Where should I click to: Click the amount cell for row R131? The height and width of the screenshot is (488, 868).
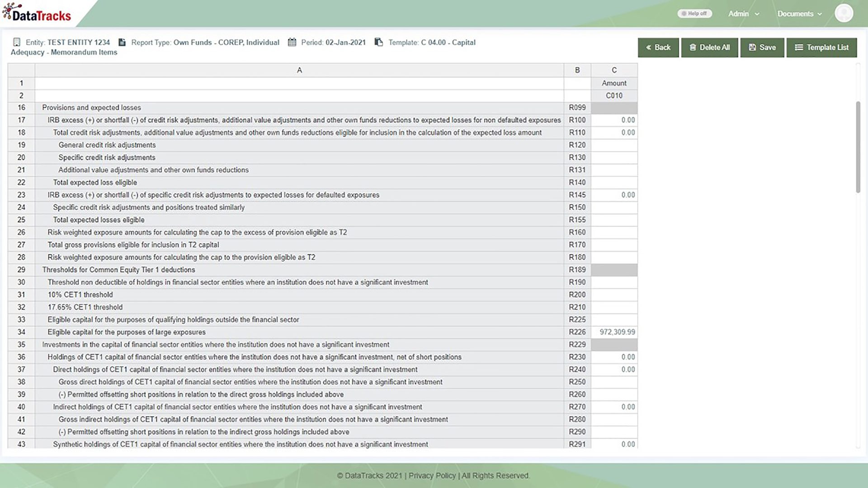(614, 170)
